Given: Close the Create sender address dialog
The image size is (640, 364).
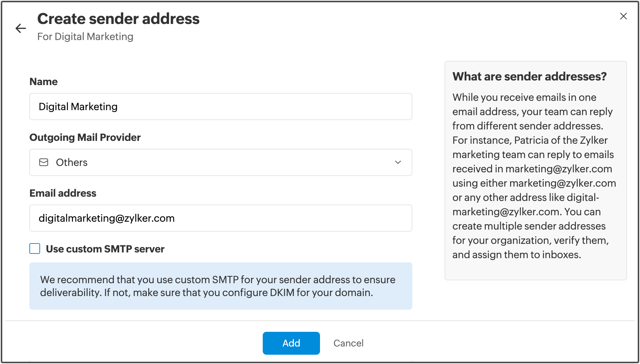Looking at the screenshot, I should pos(623,16).
